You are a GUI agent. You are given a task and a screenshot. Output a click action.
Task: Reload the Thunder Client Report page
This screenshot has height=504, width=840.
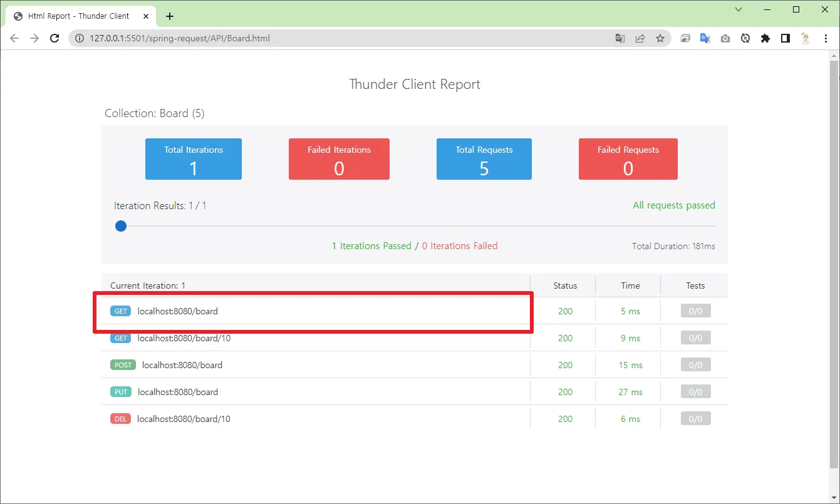coord(54,38)
